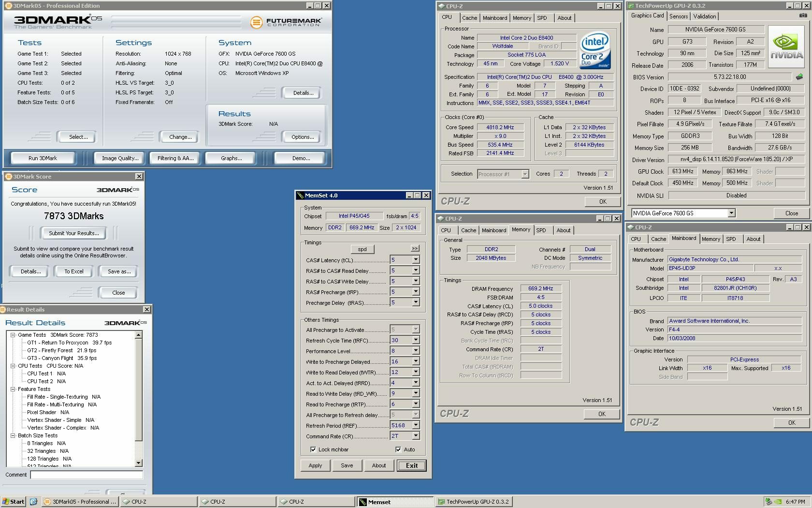The width and height of the screenshot is (812, 508).
Task: Click Save as button in Score window
Action: tap(119, 271)
